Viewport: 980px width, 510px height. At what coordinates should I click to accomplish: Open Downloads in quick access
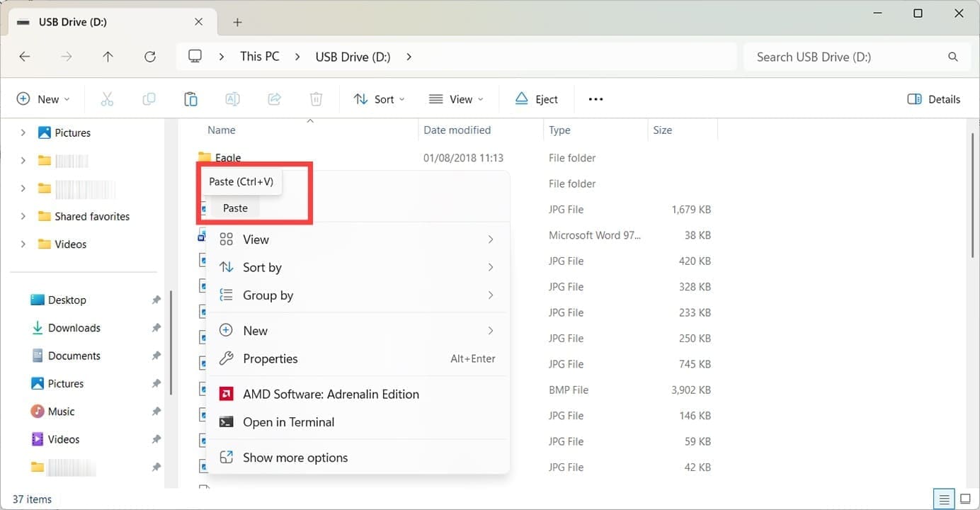[x=74, y=328]
